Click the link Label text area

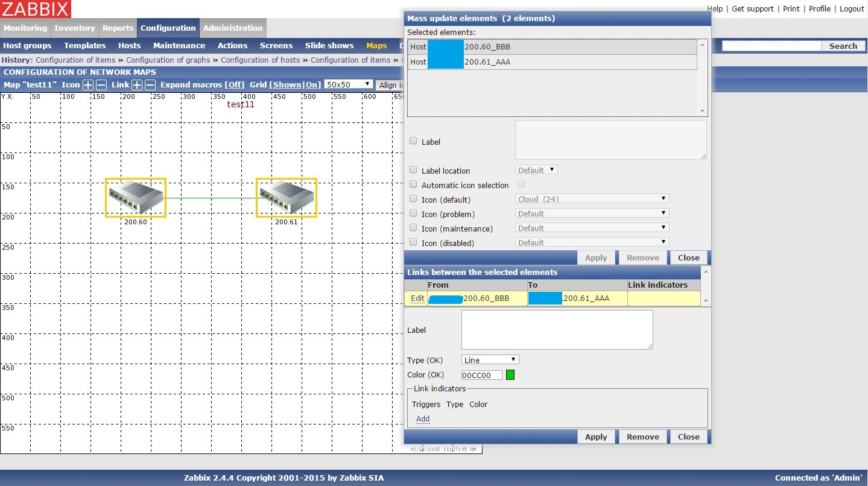point(557,330)
